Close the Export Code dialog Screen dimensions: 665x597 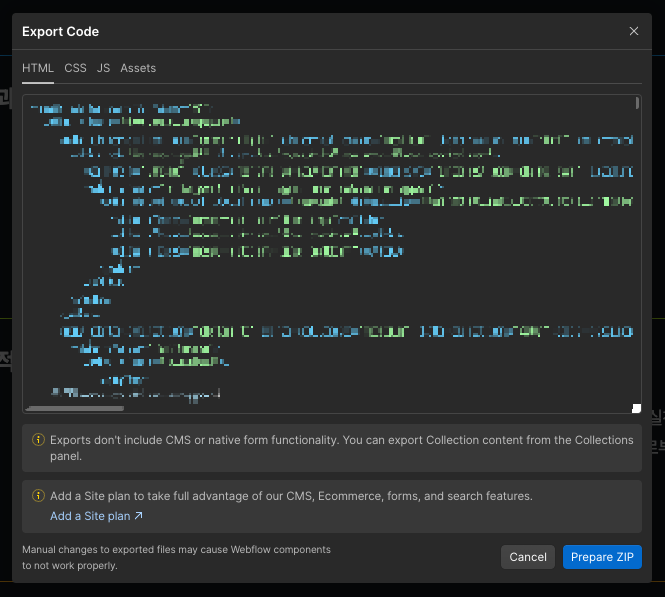634,31
